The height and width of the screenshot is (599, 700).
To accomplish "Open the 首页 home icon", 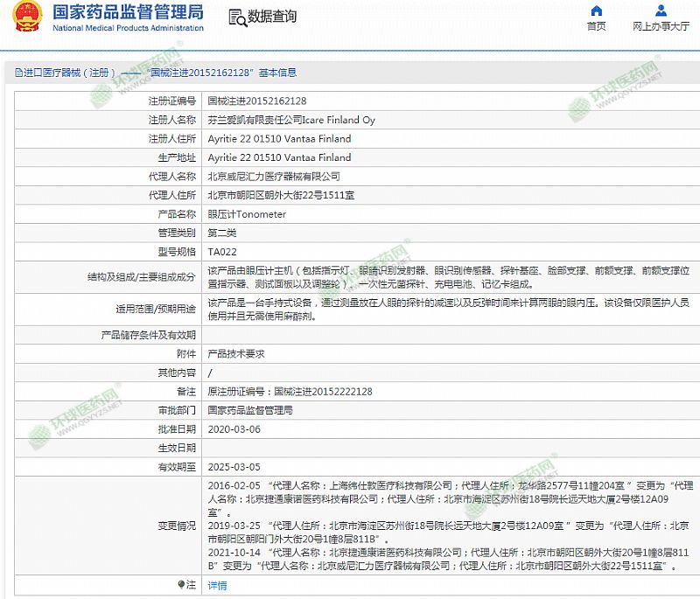I will point(596,11).
